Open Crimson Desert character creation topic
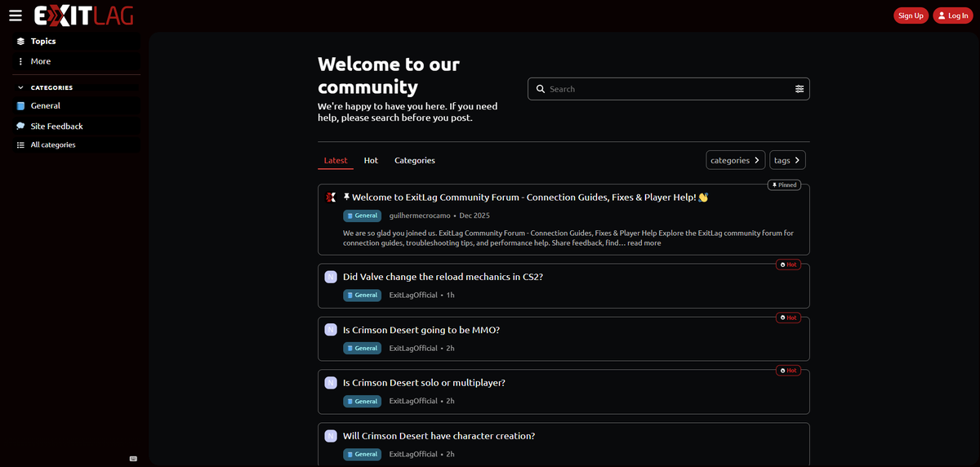The height and width of the screenshot is (467, 980). (439, 436)
